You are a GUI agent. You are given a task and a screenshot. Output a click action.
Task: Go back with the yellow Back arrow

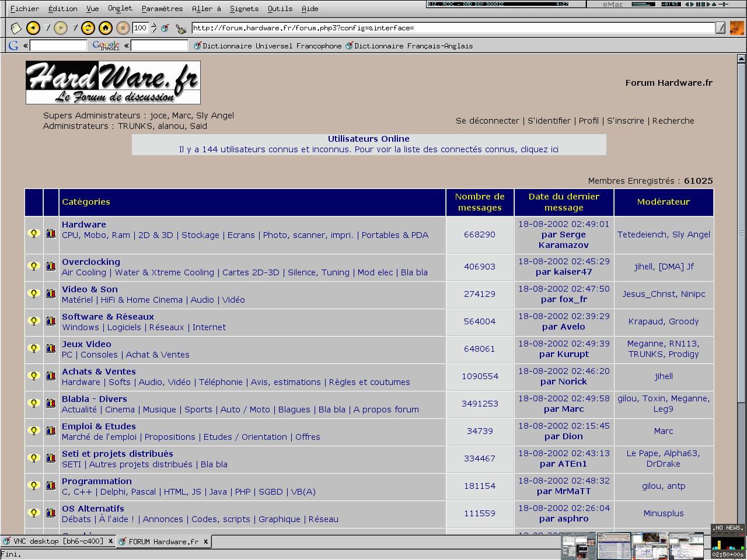tap(33, 27)
